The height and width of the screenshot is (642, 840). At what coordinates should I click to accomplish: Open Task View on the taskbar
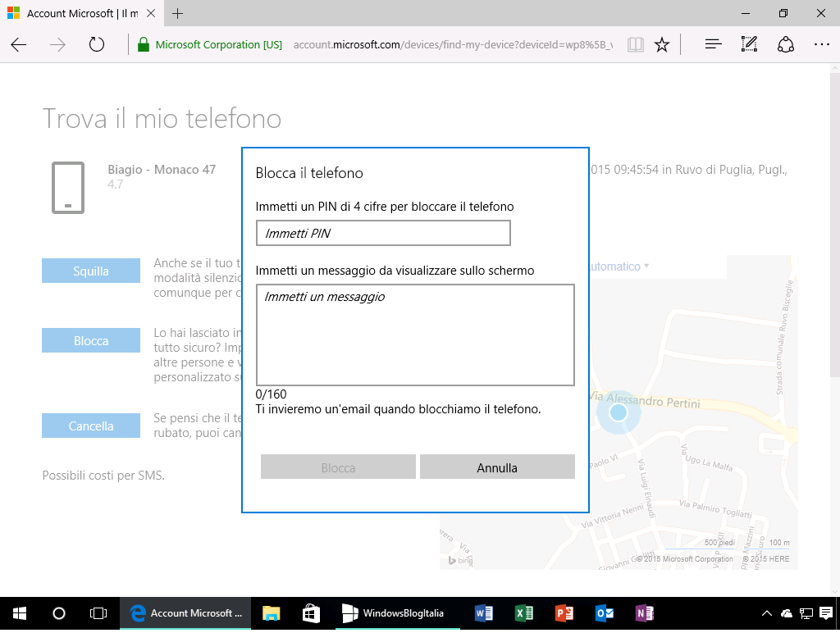point(98,613)
